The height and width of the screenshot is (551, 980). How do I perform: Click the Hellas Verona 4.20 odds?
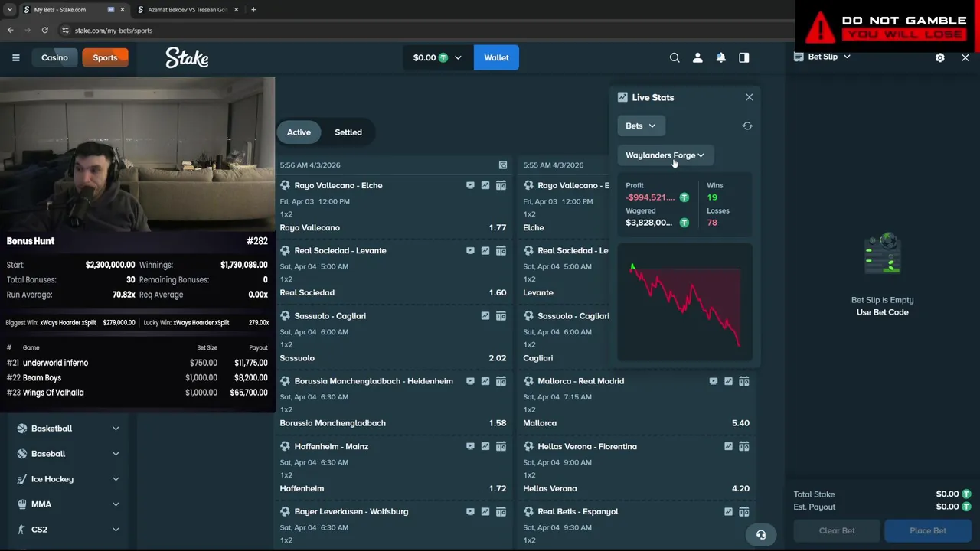pos(740,488)
